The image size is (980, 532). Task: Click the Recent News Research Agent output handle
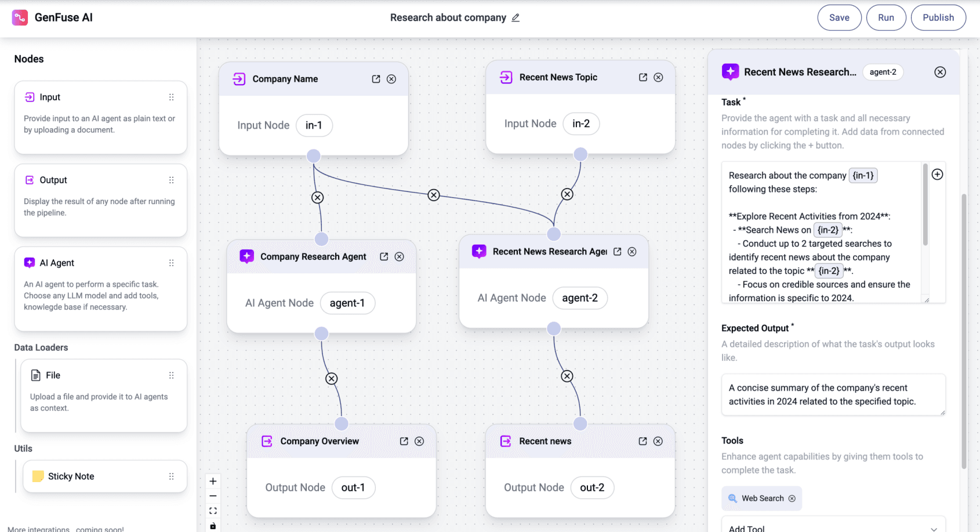click(x=554, y=328)
